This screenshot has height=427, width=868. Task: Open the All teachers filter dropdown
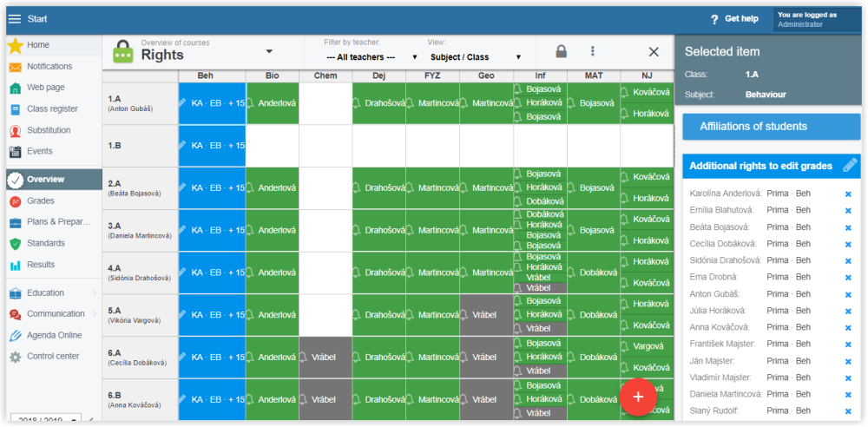pyautogui.click(x=371, y=57)
